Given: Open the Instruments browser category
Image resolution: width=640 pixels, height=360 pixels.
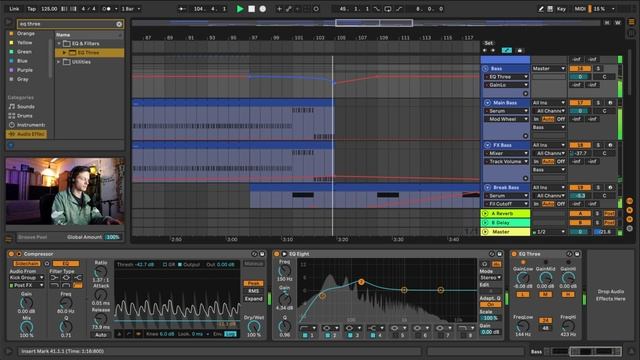Looking at the screenshot, I should tap(27, 125).
